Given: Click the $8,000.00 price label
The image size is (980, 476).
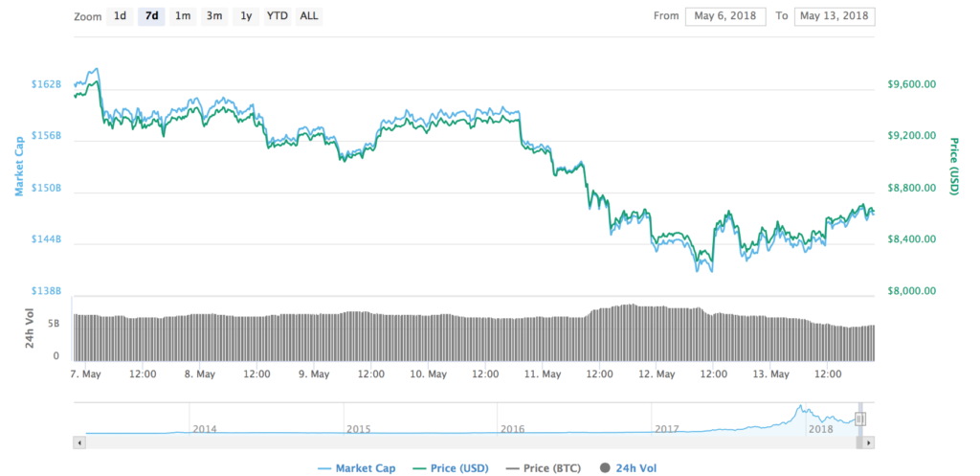Looking at the screenshot, I should 911,291.
